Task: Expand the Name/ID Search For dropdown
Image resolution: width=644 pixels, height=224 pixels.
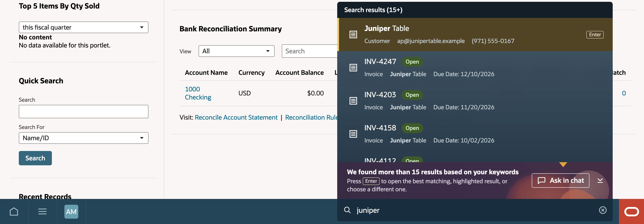Action: (83, 138)
